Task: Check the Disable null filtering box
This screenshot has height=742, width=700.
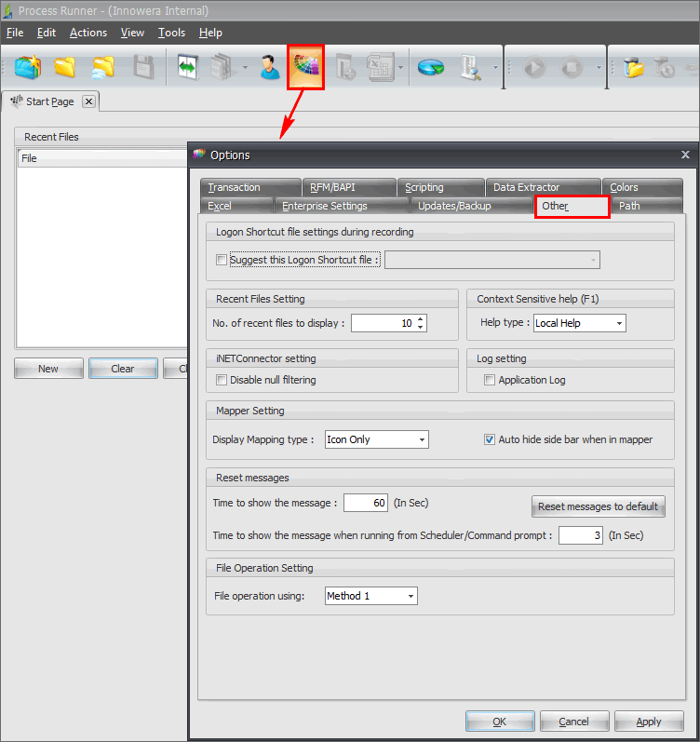Action: pos(222,380)
